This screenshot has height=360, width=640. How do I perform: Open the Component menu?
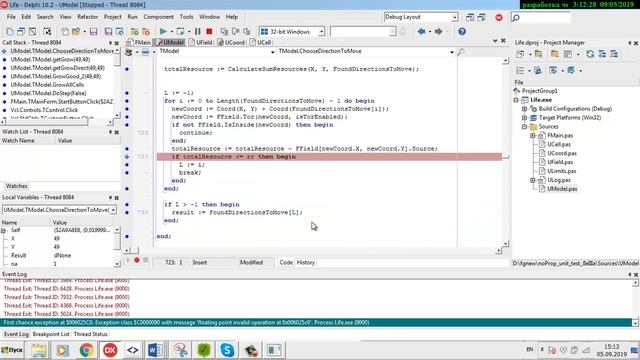[x=158, y=17]
